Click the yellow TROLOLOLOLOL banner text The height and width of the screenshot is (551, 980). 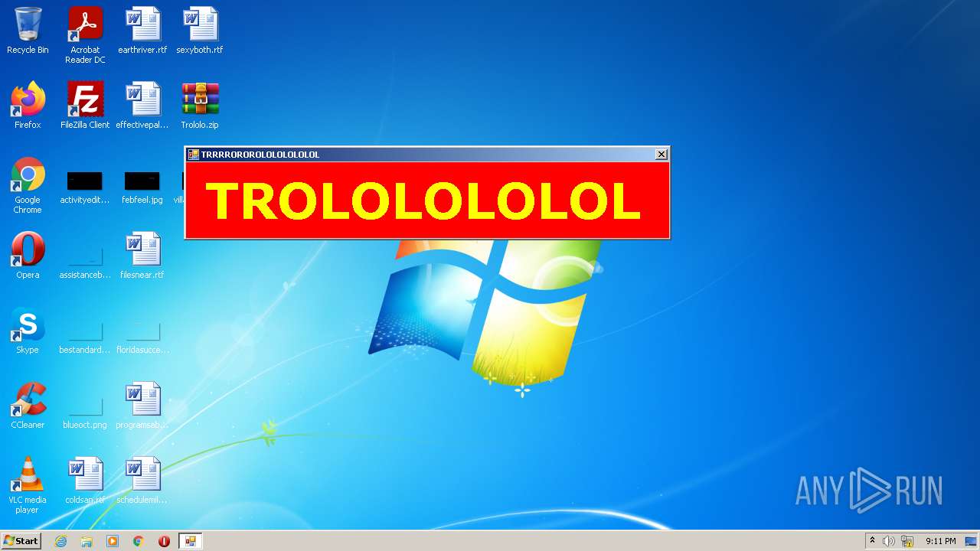pos(423,201)
